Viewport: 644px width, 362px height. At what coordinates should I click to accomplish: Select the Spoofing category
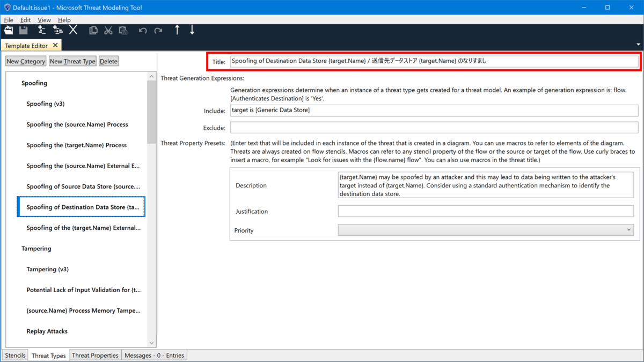pyautogui.click(x=34, y=83)
